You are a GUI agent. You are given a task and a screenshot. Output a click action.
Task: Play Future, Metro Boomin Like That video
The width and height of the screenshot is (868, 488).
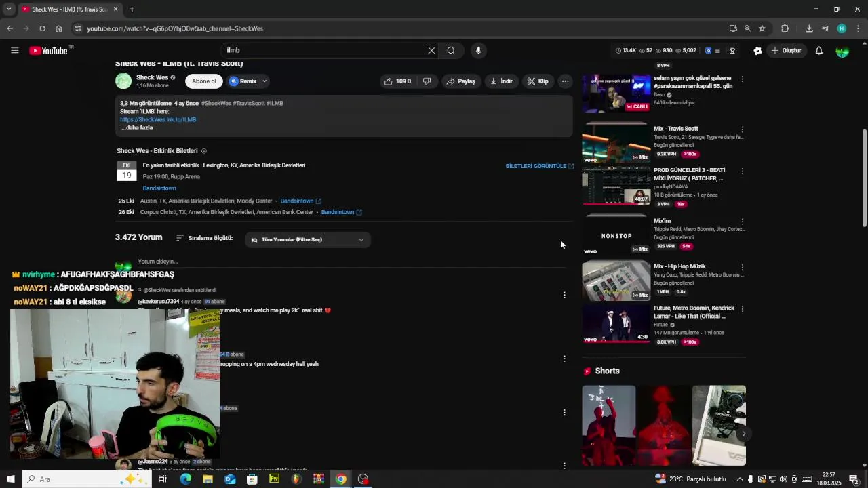[616, 324]
